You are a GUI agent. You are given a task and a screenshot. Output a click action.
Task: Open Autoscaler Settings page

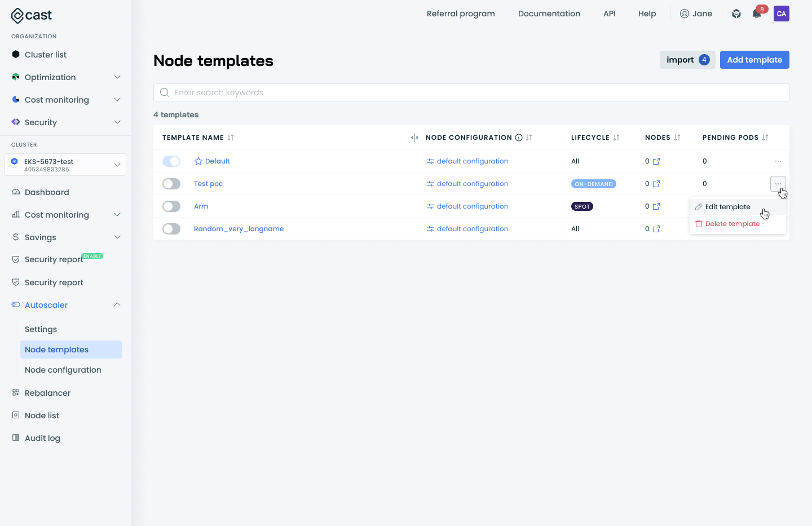pos(41,329)
